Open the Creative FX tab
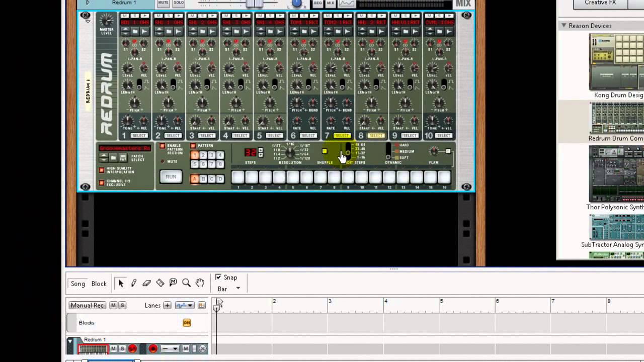The width and height of the screenshot is (644, 362). click(600, 4)
